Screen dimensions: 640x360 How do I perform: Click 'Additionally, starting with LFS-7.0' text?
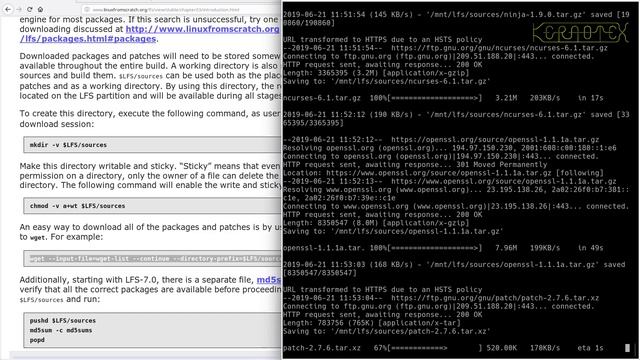coord(137,280)
